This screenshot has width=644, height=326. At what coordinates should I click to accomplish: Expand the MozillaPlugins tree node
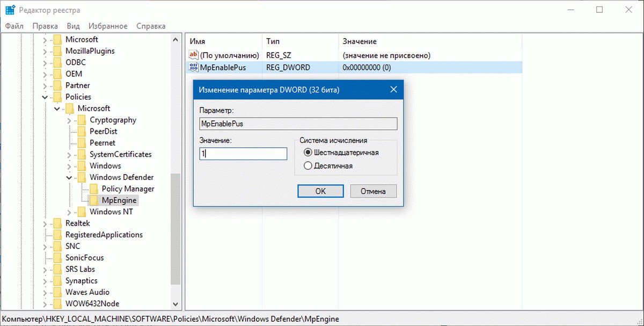coord(45,51)
